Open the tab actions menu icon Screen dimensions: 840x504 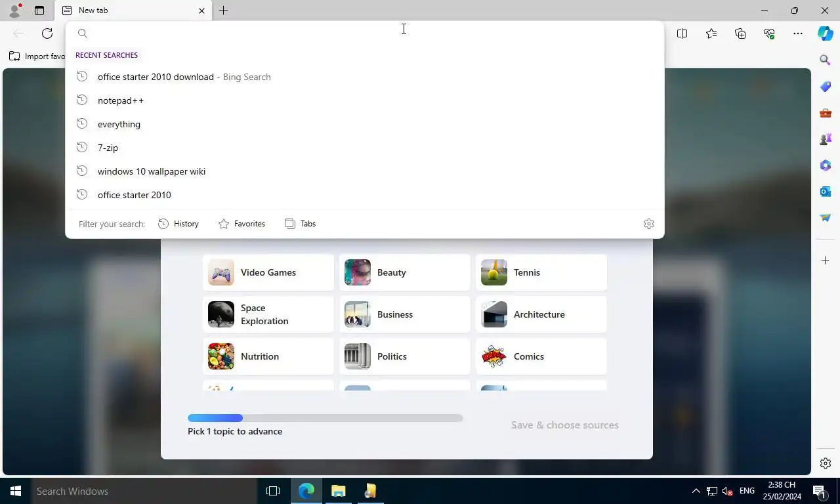[39, 10]
